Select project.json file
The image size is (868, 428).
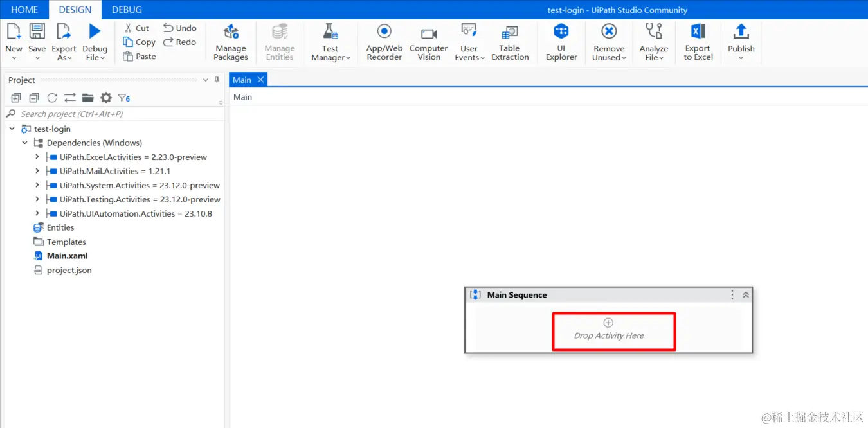pos(69,270)
